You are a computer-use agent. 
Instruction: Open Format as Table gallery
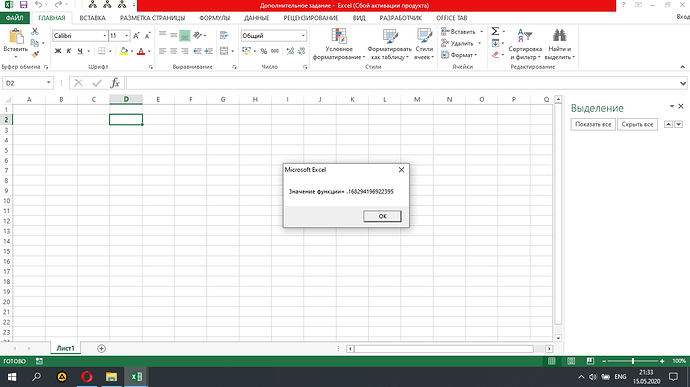(x=389, y=44)
